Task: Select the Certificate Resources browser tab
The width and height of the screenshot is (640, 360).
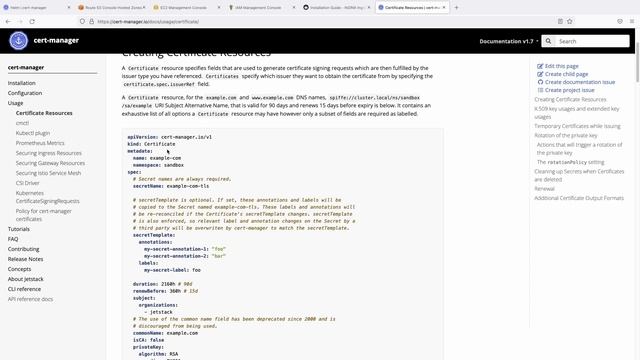Action: tap(411, 7)
